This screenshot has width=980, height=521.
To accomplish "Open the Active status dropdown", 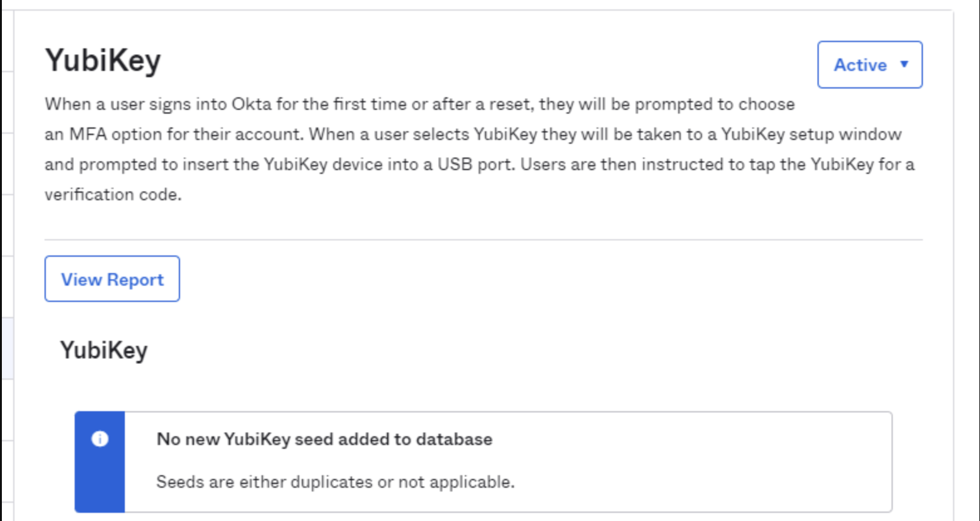I will click(x=868, y=65).
